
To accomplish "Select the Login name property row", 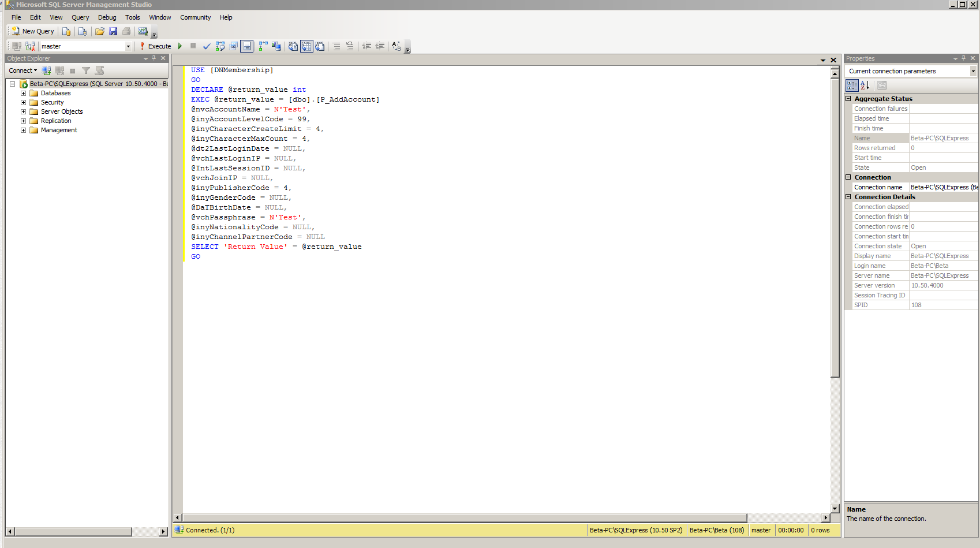I will [915, 266].
